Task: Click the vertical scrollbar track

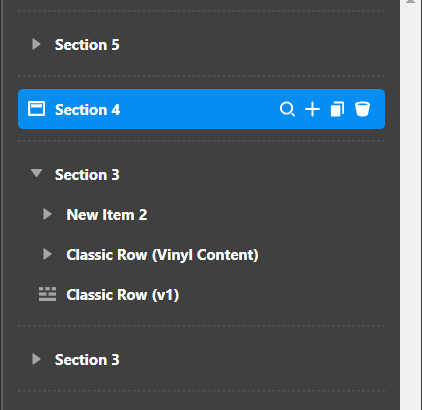Action: click(411, 207)
